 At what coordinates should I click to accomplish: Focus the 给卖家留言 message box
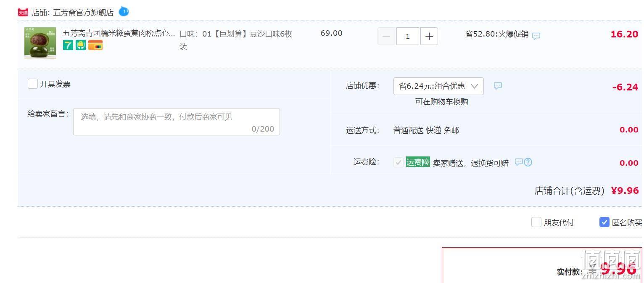[x=177, y=122]
